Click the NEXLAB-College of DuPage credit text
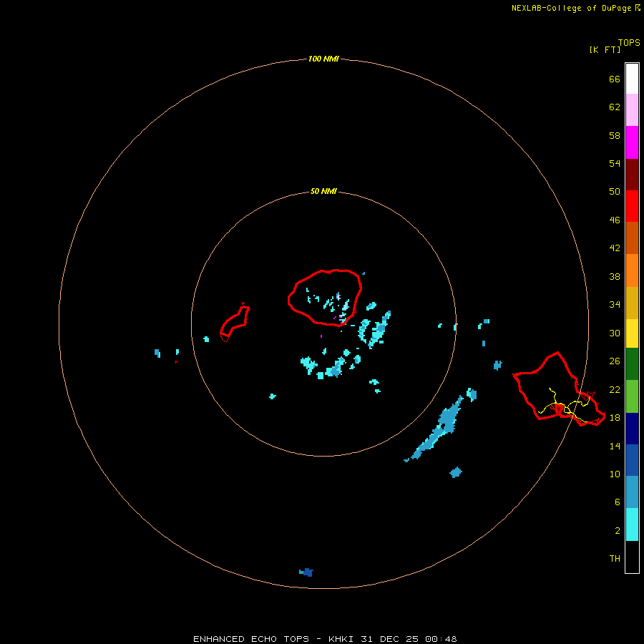This screenshot has height=644, width=644. (571, 8)
